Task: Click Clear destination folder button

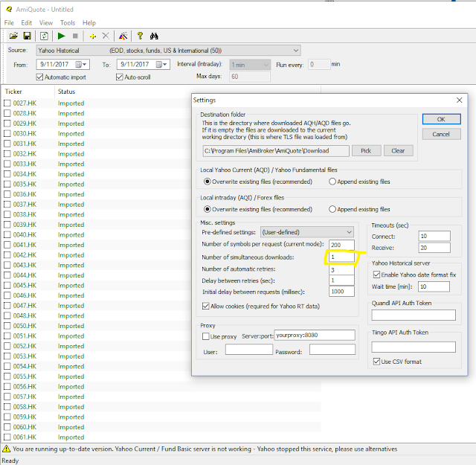Action: pos(398,150)
